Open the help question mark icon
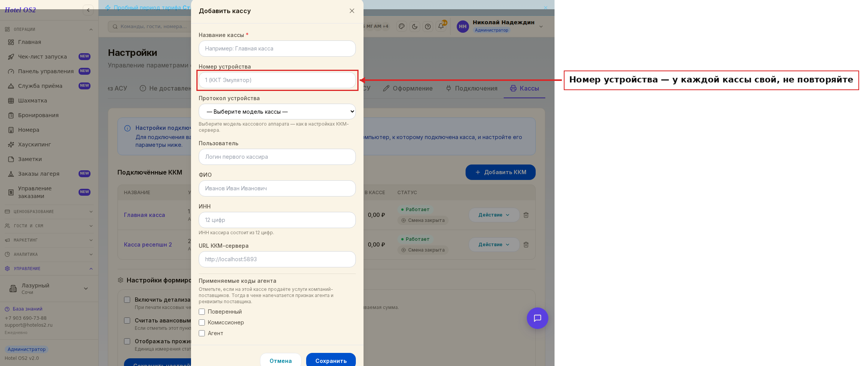The image size is (868, 366). point(428,27)
